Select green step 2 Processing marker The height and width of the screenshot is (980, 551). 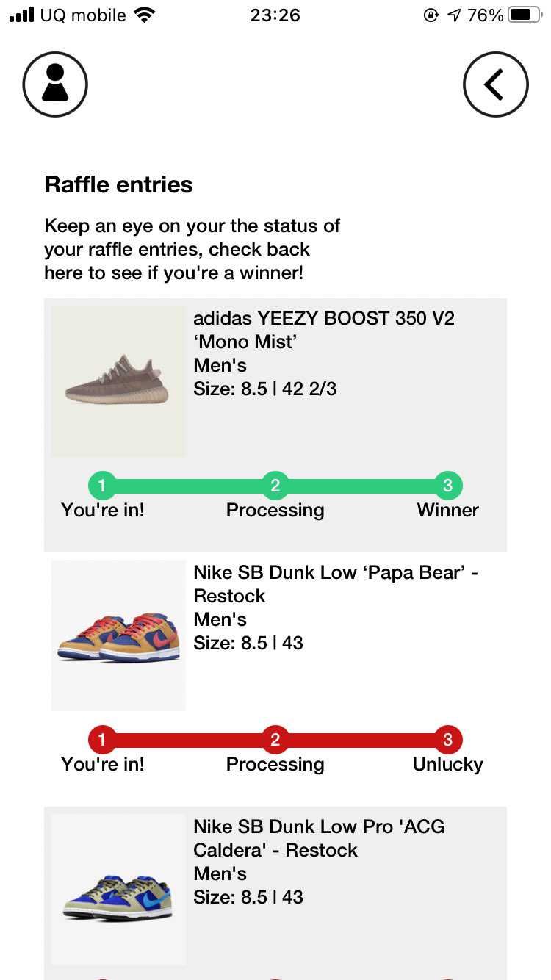[275, 486]
